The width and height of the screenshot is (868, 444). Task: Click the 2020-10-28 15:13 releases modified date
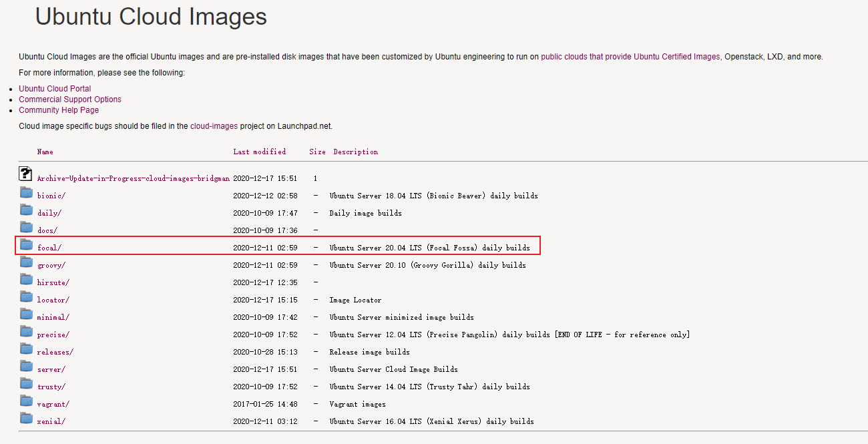tap(265, 352)
